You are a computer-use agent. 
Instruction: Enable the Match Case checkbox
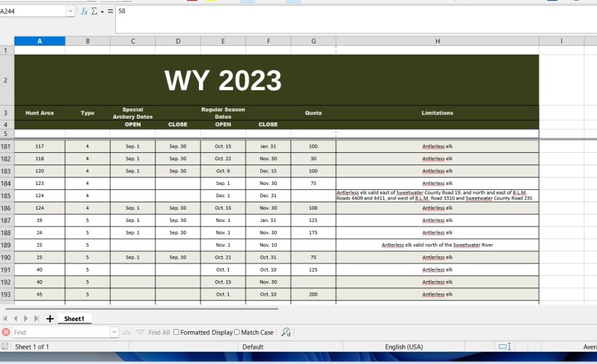[237, 332]
